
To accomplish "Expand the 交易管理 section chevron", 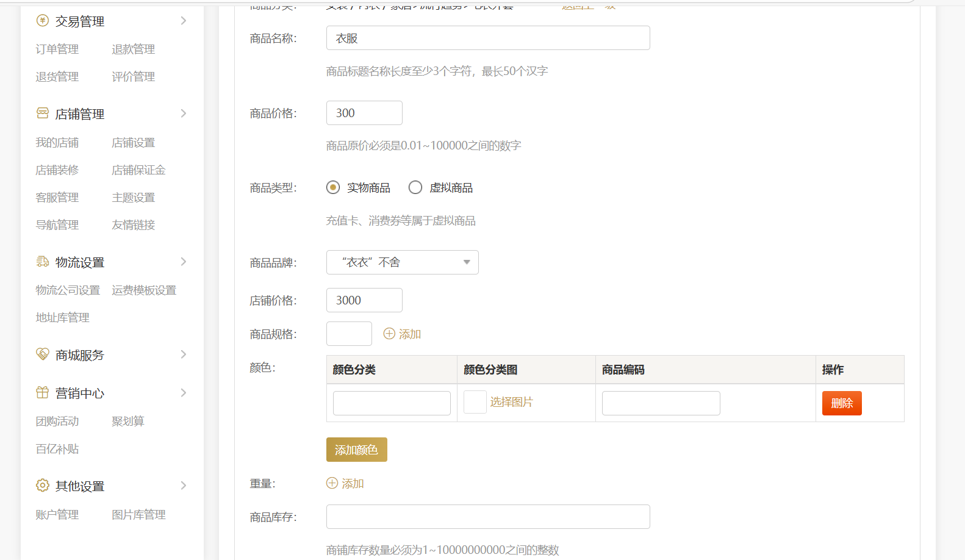I will [x=184, y=21].
